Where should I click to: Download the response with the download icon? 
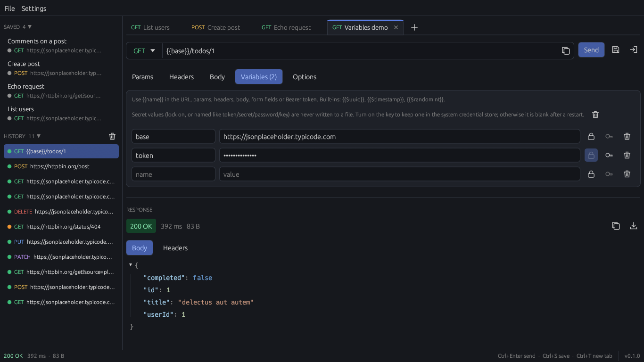point(634,226)
